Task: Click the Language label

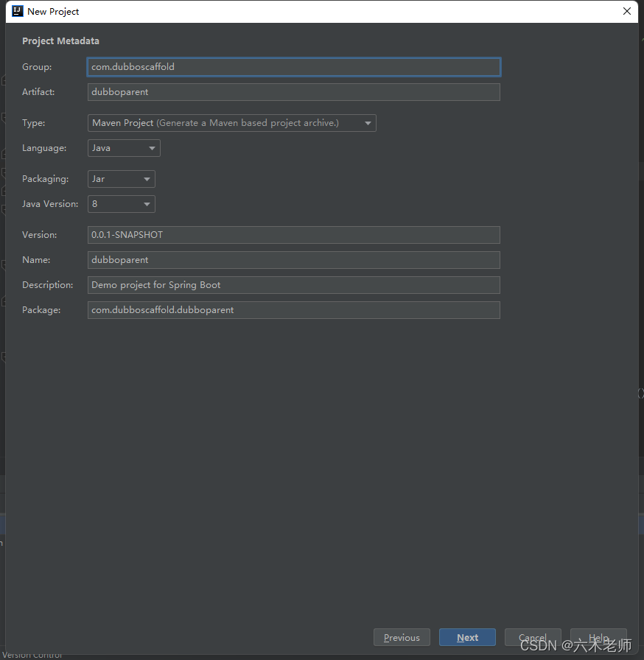Action: click(44, 148)
